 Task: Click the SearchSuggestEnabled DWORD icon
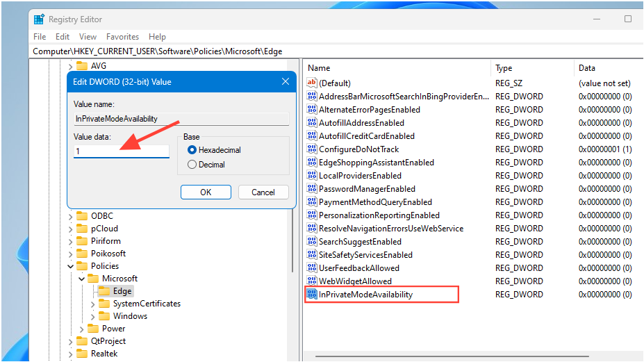[x=312, y=241]
